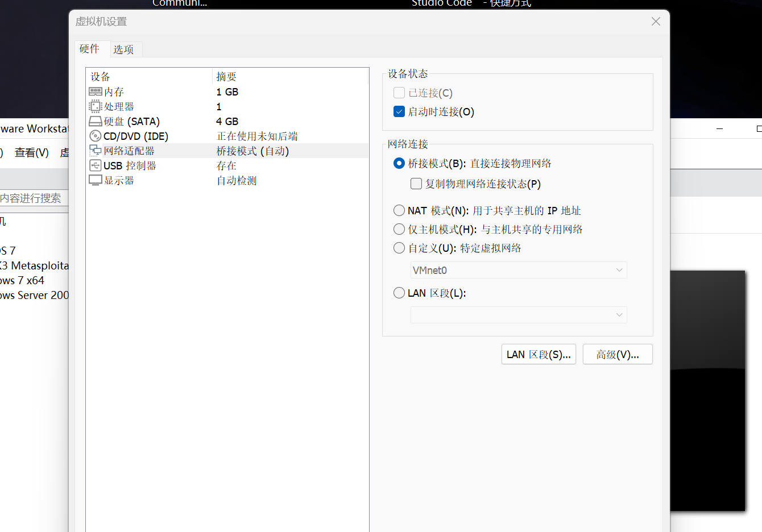
Task: Click the LAN 区段(S)... button
Action: (539, 354)
